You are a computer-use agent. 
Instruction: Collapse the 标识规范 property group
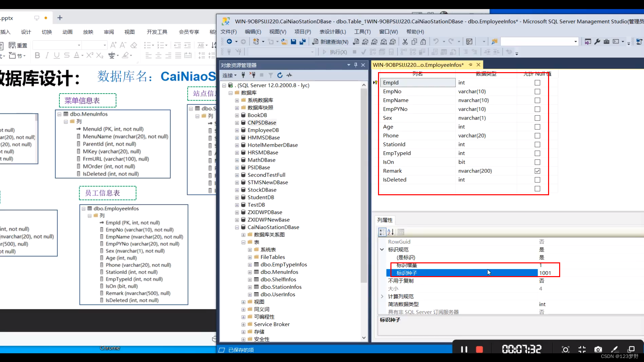pos(382,250)
